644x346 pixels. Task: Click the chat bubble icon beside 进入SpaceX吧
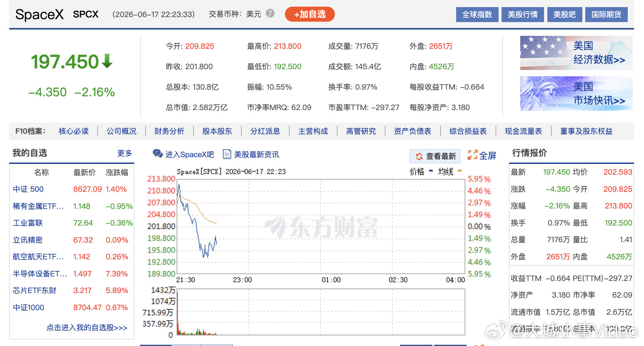pos(158,154)
